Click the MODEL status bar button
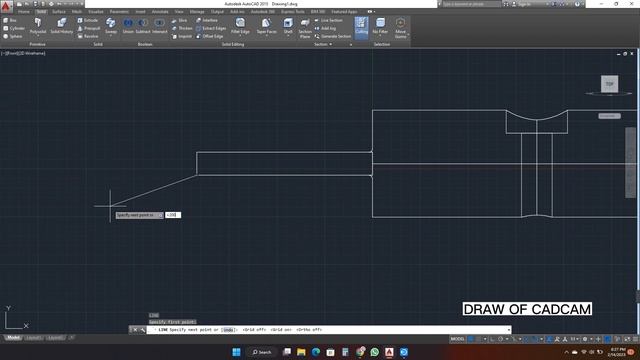Screen dimensions: 640x360 [457, 339]
